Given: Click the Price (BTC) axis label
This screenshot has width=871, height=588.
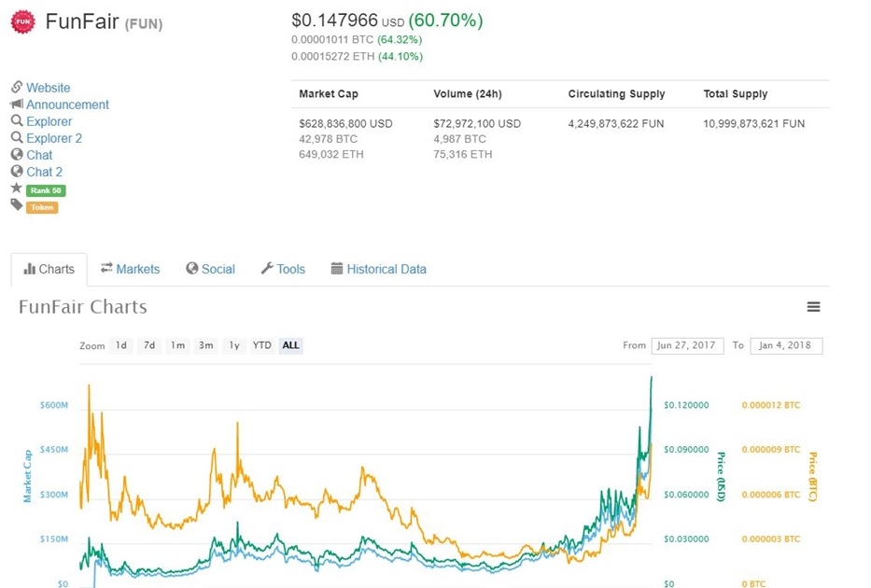Looking at the screenshot, I should click(812, 476).
